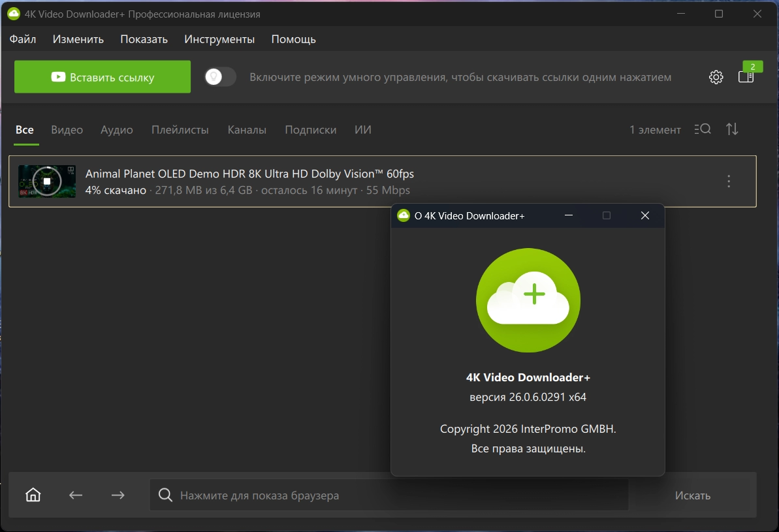Open the Инструменты menu
Screen dimensions: 779x532
coord(219,39)
